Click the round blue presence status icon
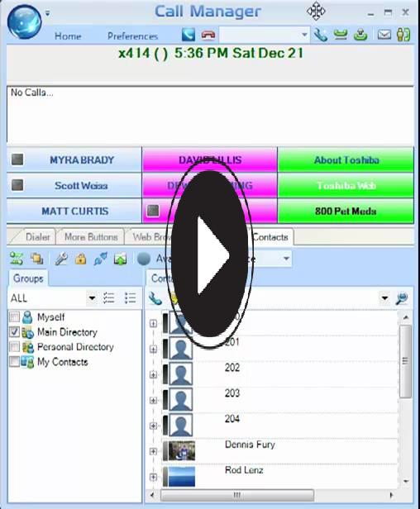 pyautogui.click(x=144, y=259)
